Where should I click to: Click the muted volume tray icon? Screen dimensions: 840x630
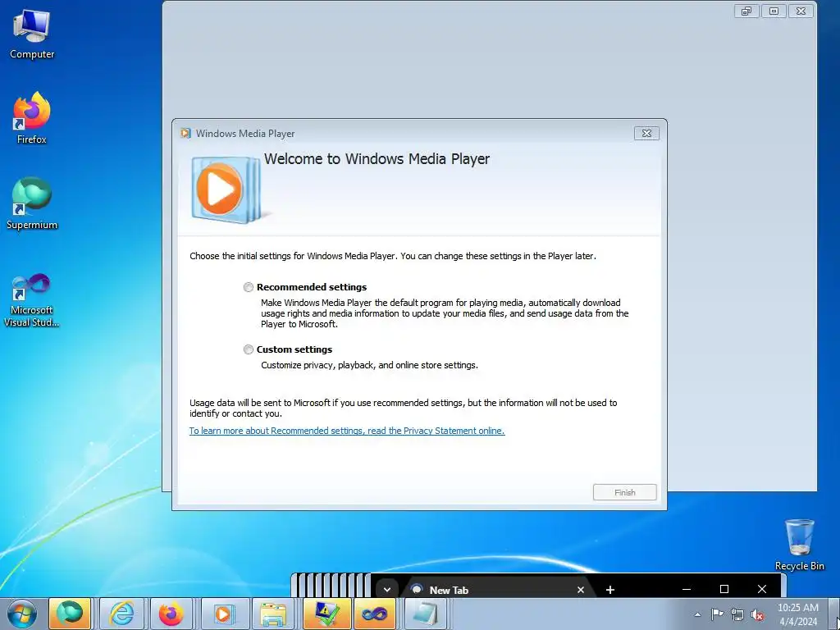point(757,614)
